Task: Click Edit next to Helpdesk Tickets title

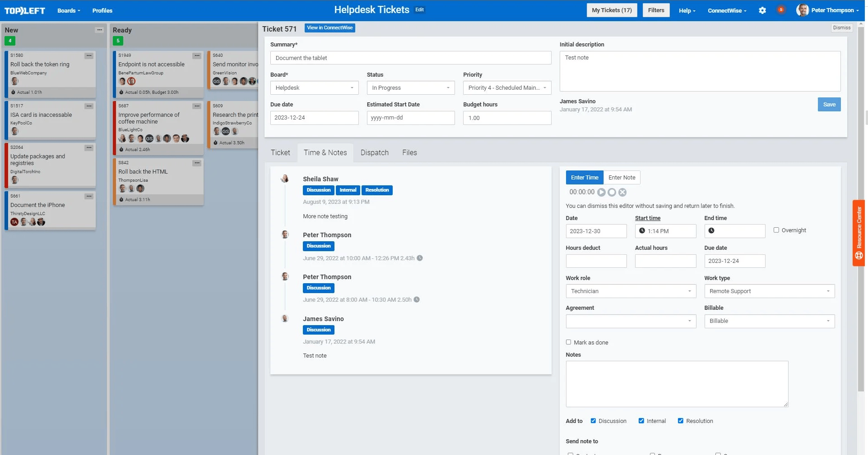Action: click(x=420, y=9)
